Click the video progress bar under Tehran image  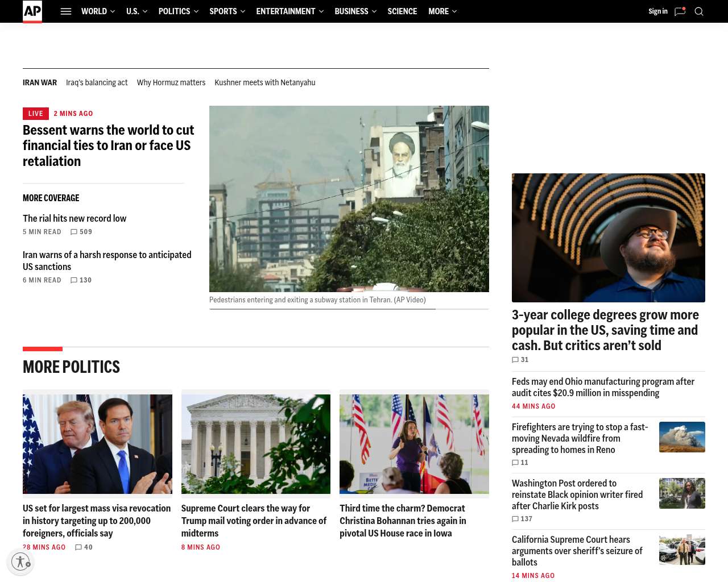pos(349,309)
